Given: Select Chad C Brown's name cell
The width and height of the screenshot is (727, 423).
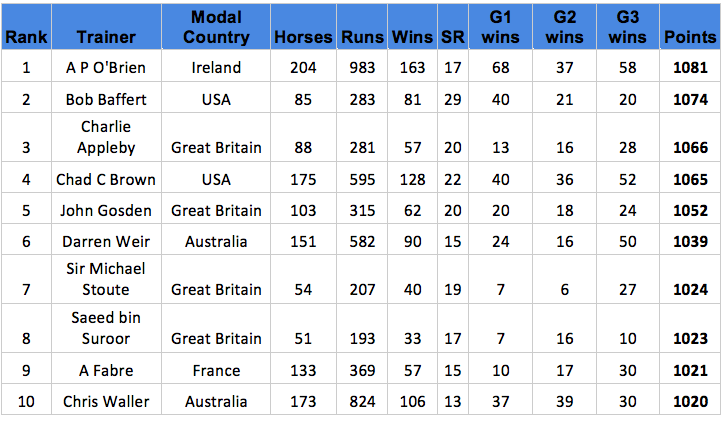Looking at the screenshot, I should point(105,179).
